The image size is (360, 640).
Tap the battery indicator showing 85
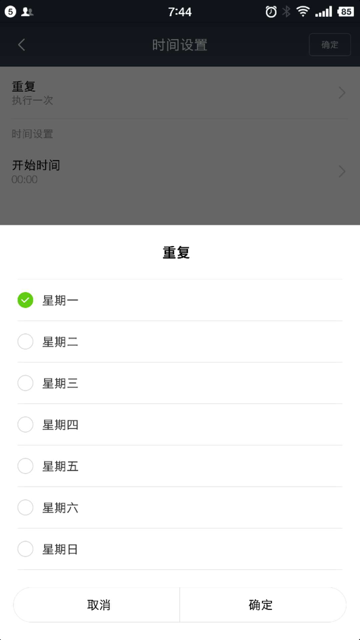(x=346, y=12)
